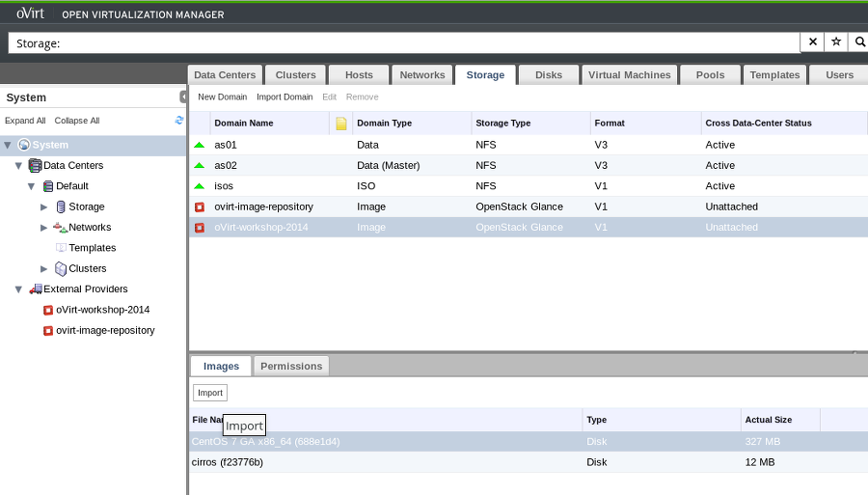Select Templates label in the tree

tap(93, 248)
